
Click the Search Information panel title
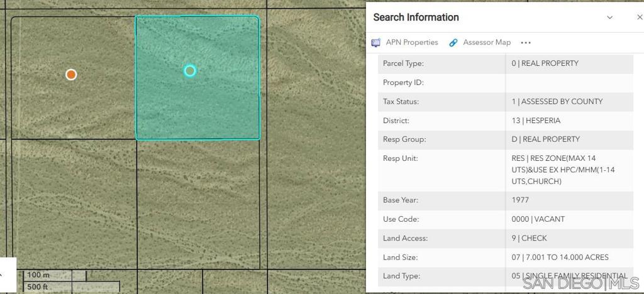pyautogui.click(x=416, y=18)
